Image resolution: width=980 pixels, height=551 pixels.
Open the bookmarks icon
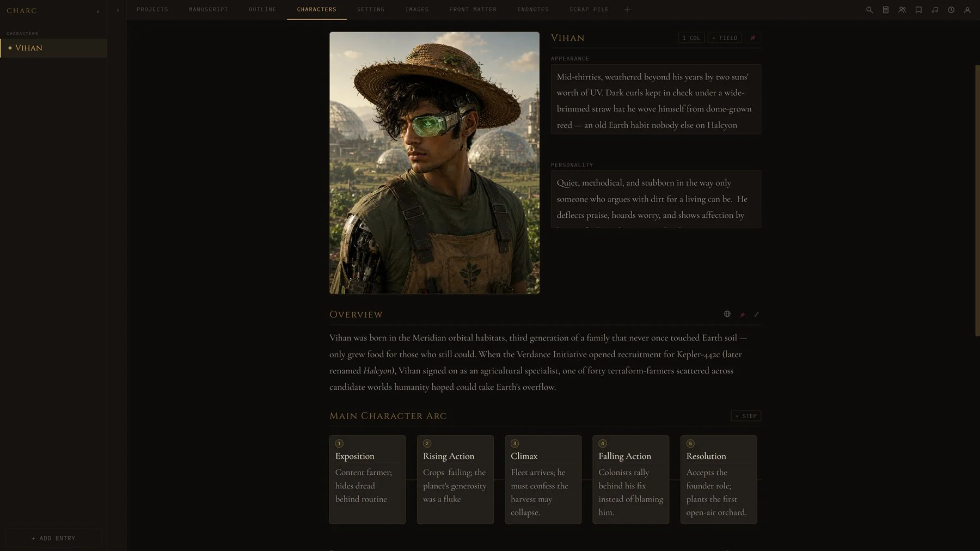tap(918, 10)
